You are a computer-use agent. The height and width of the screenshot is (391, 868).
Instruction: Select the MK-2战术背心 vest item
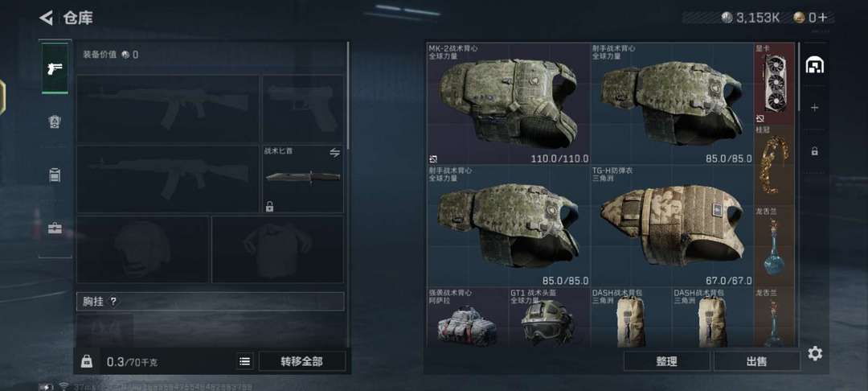pyautogui.click(x=508, y=104)
